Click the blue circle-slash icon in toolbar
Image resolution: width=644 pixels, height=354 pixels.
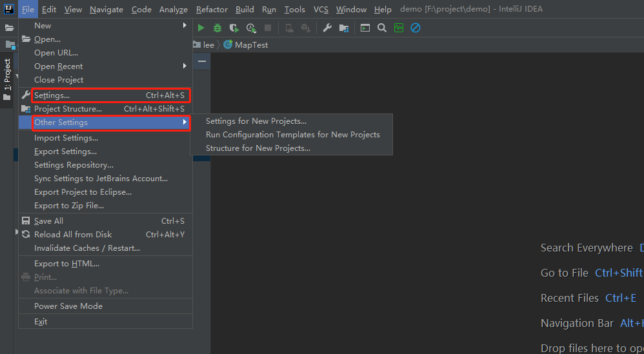tap(416, 28)
